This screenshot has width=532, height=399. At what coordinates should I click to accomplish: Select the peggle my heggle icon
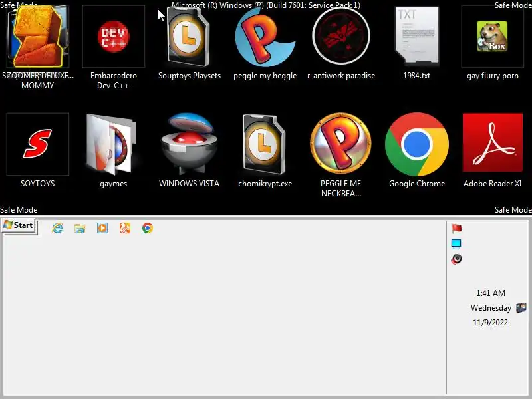tap(265, 37)
